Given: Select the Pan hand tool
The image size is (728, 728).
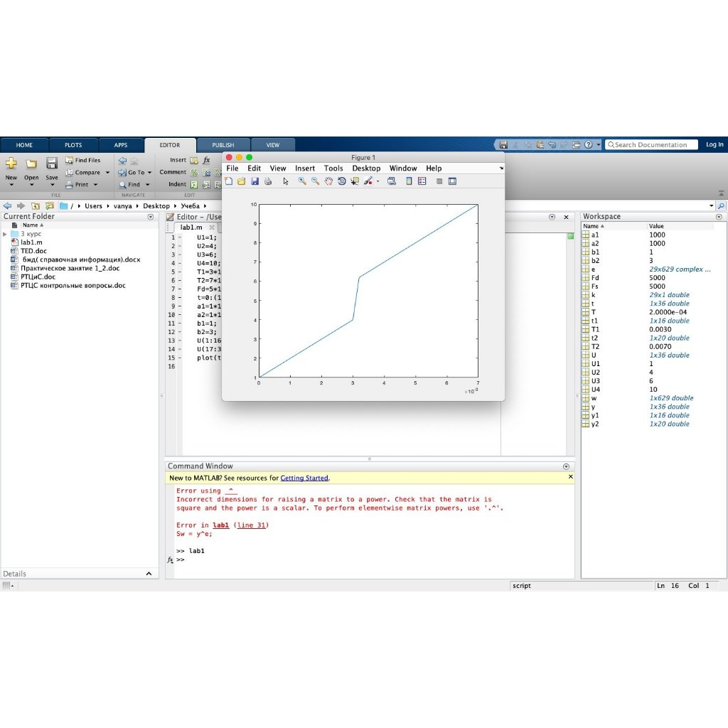Looking at the screenshot, I should (x=328, y=181).
